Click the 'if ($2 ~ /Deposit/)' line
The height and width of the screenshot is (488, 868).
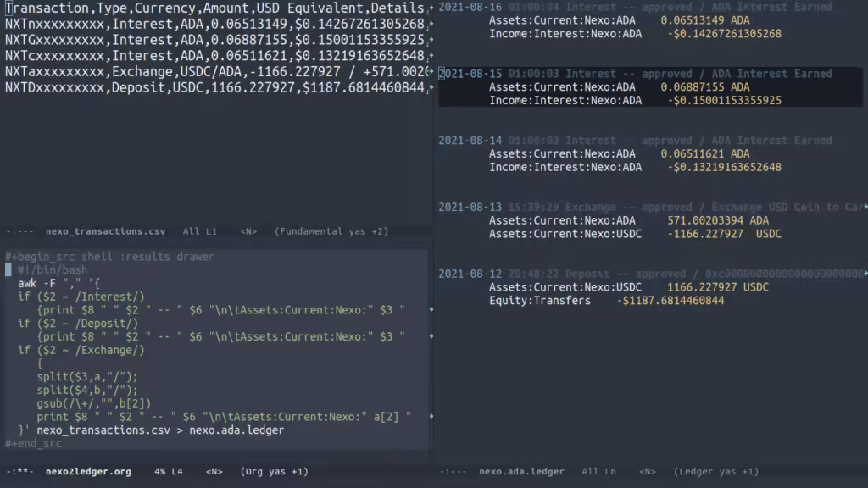pos(77,323)
